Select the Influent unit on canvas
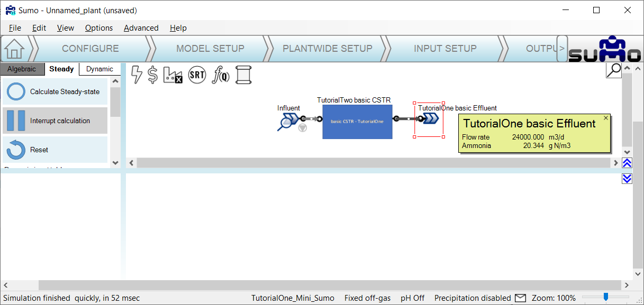The height and width of the screenshot is (305, 644). [289, 122]
